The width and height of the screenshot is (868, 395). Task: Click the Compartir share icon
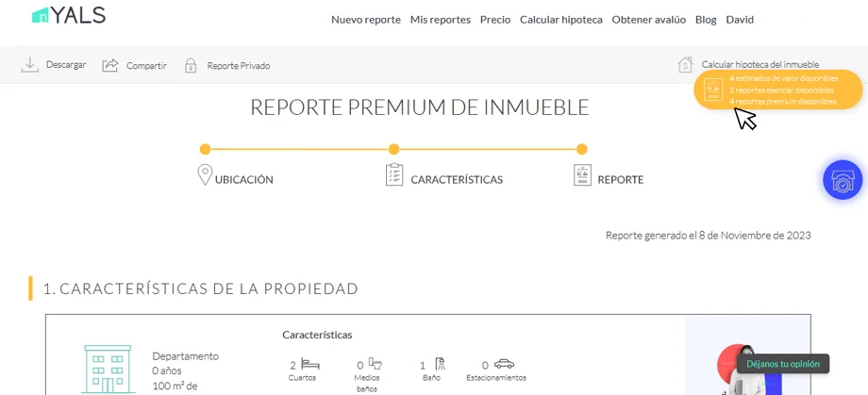(x=110, y=65)
